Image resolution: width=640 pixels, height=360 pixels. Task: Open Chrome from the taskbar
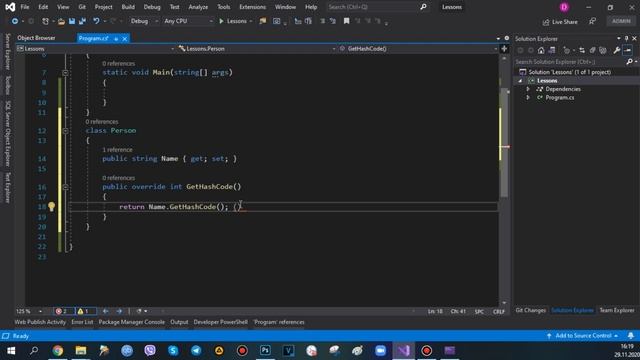(58, 351)
